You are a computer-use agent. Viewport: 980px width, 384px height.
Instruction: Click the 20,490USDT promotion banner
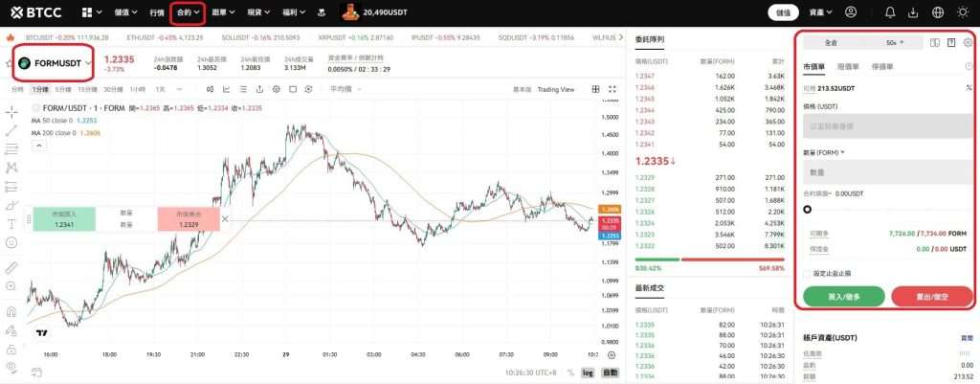[373, 11]
